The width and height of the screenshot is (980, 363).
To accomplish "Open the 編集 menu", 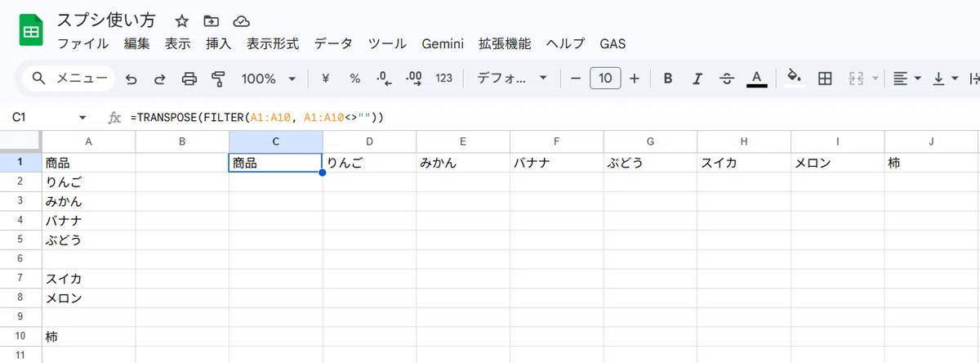I will [x=138, y=43].
